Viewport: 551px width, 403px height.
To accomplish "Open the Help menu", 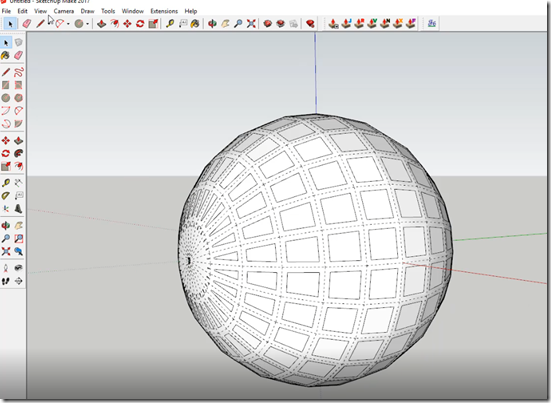I will point(191,11).
